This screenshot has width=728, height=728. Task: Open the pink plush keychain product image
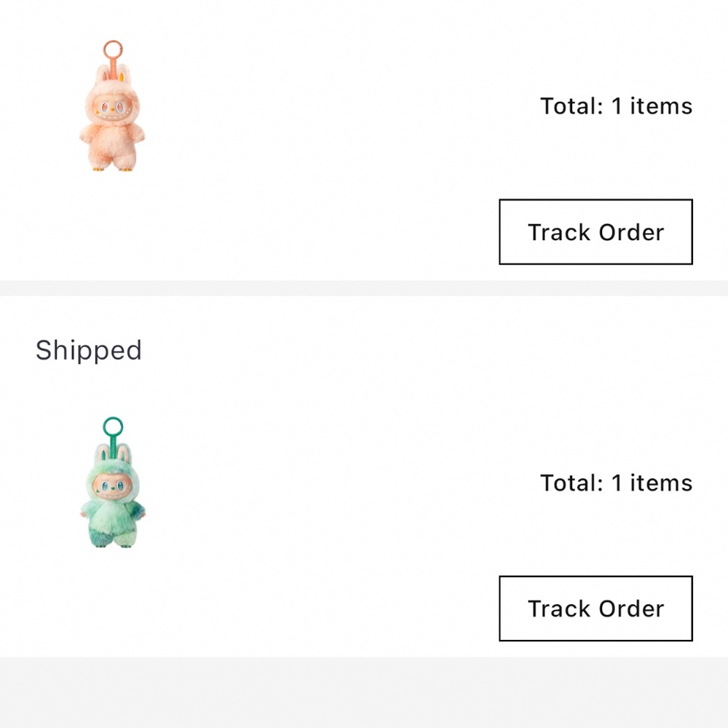coord(112,106)
